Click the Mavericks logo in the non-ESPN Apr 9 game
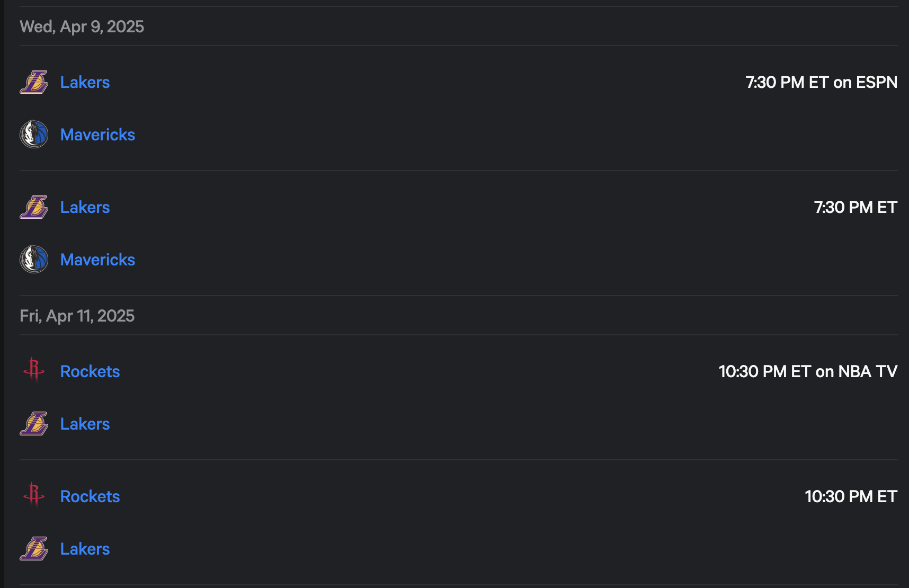This screenshot has height=588, width=909. pos(34,259)
